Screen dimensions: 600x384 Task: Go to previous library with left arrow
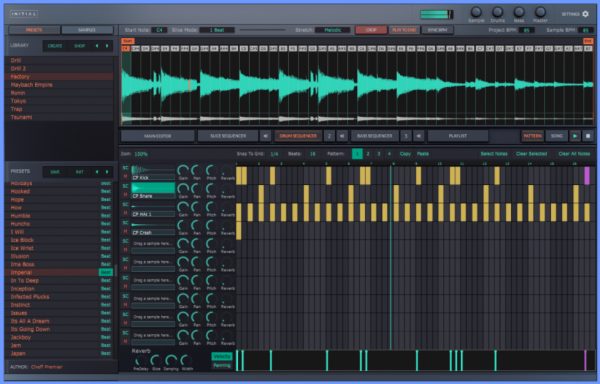97,46
